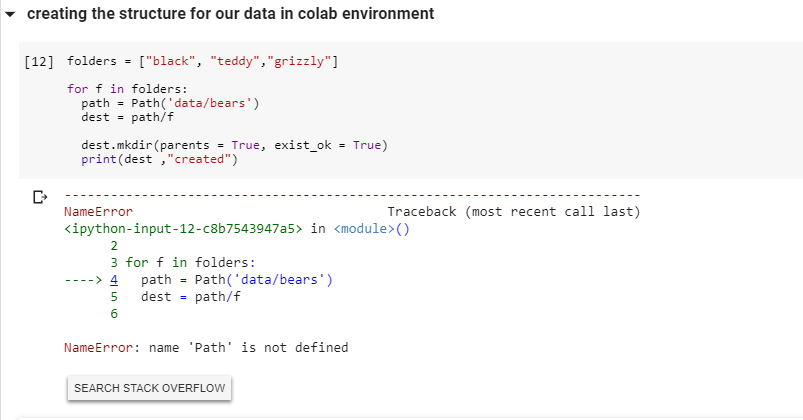Click the output toggle icon beside traceback
This screenshot has height=420, width=803.
[x=40, y=196]
